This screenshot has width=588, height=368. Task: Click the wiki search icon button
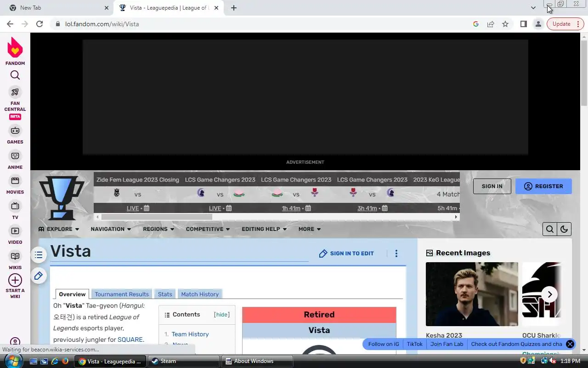click(550, 229)
